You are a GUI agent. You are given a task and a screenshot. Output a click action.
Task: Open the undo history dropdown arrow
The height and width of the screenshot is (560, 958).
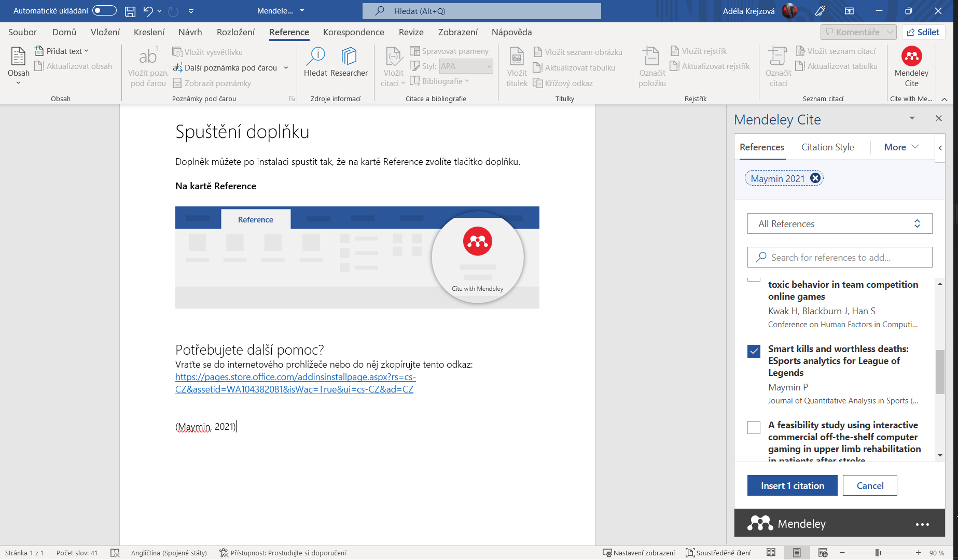tap(159, 11)
